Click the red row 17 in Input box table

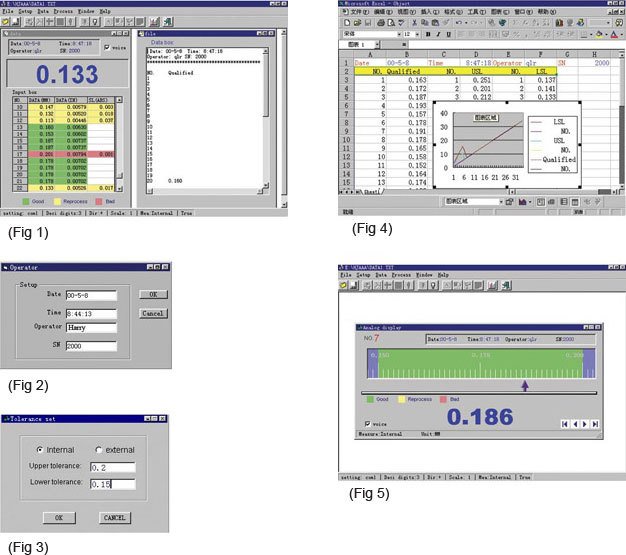tap(64, 154)
